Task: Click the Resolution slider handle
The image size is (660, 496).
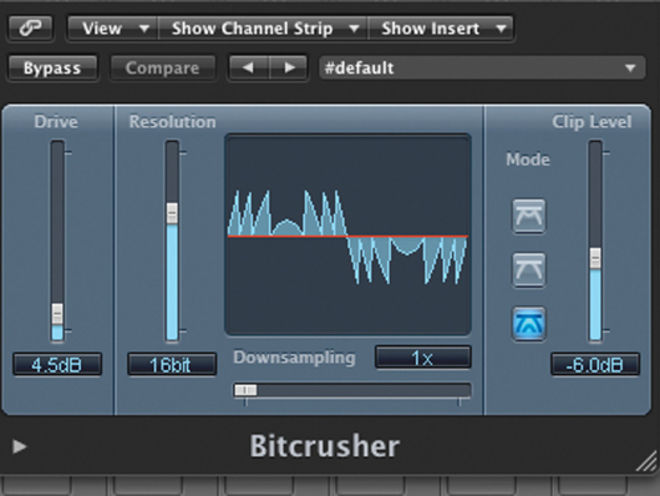Action: coord(172,213)
